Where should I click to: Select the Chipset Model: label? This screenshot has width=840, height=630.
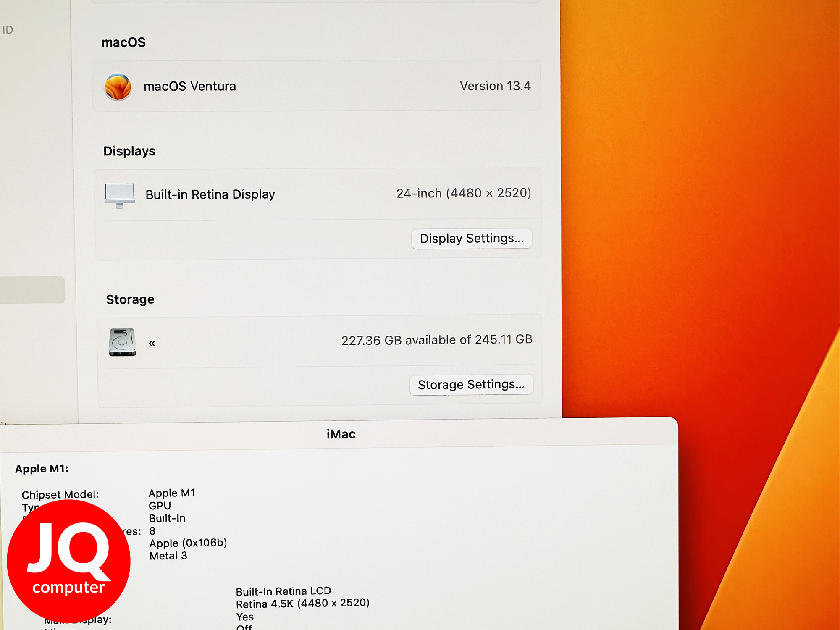[60, 495]
